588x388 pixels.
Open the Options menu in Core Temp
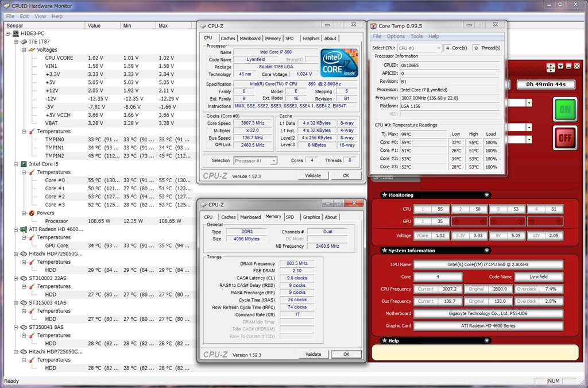pos(396,36)
